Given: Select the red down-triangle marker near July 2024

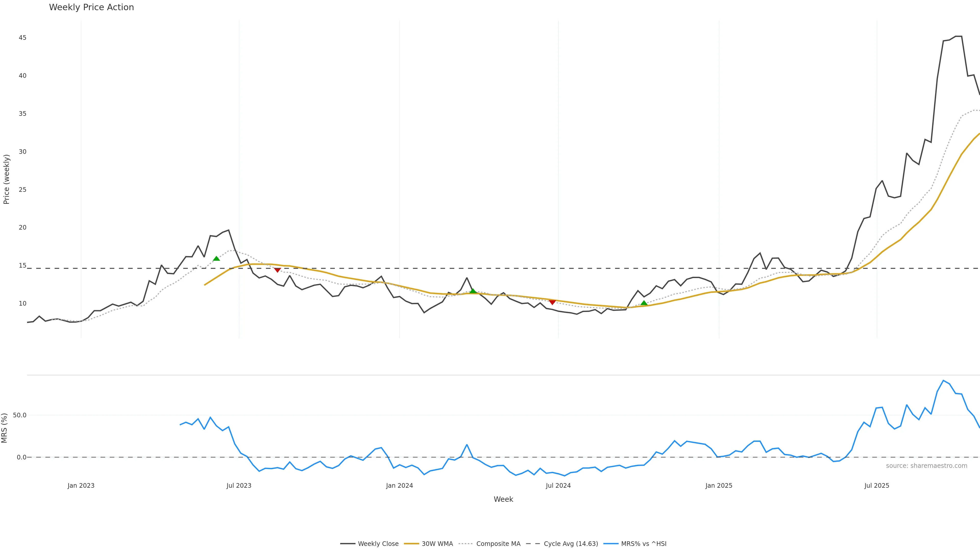Looking at the screenshot, I should (552, 302).
